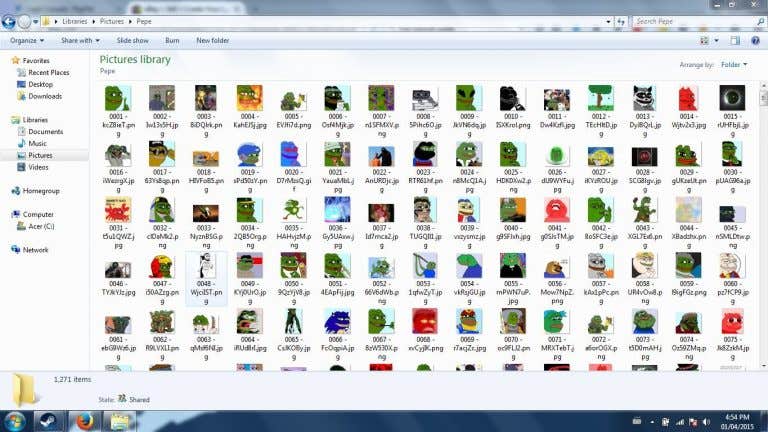Click the volume speaker tray icon

(x=706, y=422)
